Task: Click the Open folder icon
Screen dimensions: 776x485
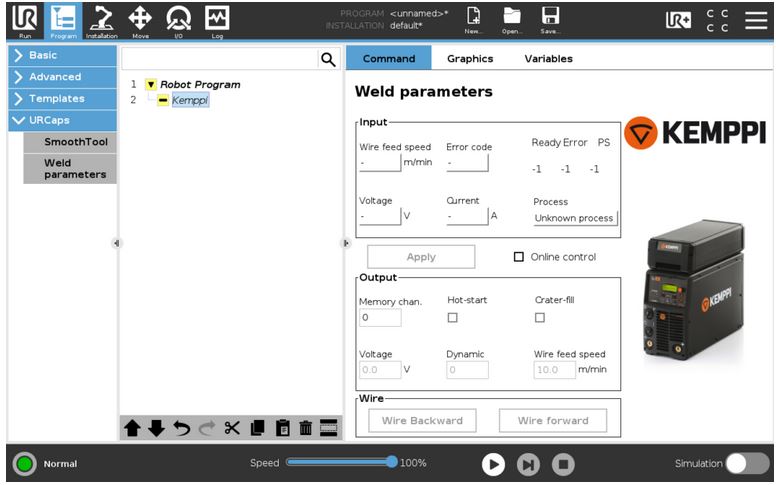Action: 512,21
